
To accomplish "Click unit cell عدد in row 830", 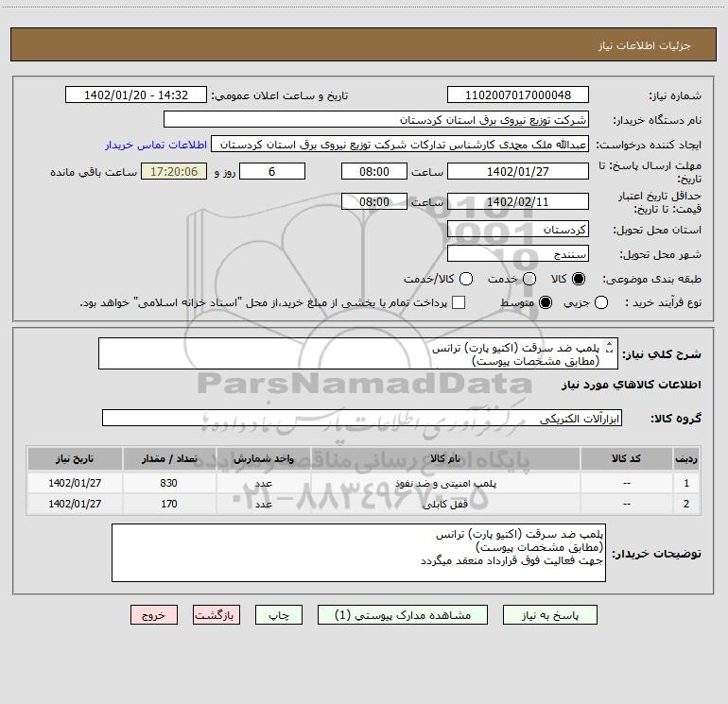I will click(x=263, y=483).
